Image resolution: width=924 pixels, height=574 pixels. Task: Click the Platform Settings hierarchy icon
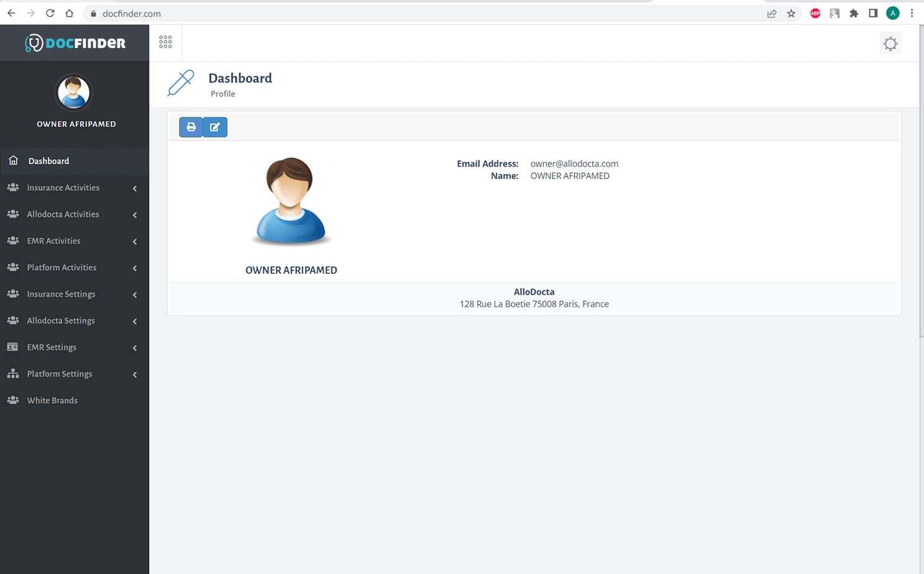point(13,374)
